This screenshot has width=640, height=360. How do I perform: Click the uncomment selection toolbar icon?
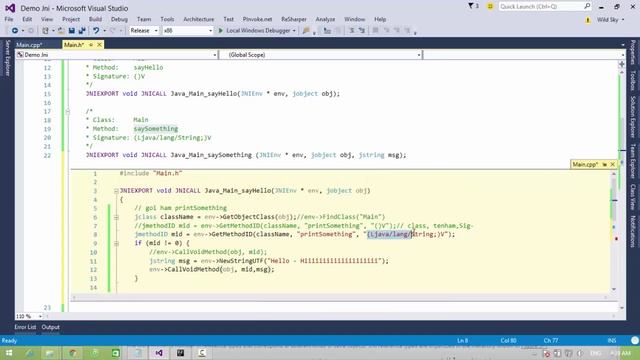pos(362,31)
